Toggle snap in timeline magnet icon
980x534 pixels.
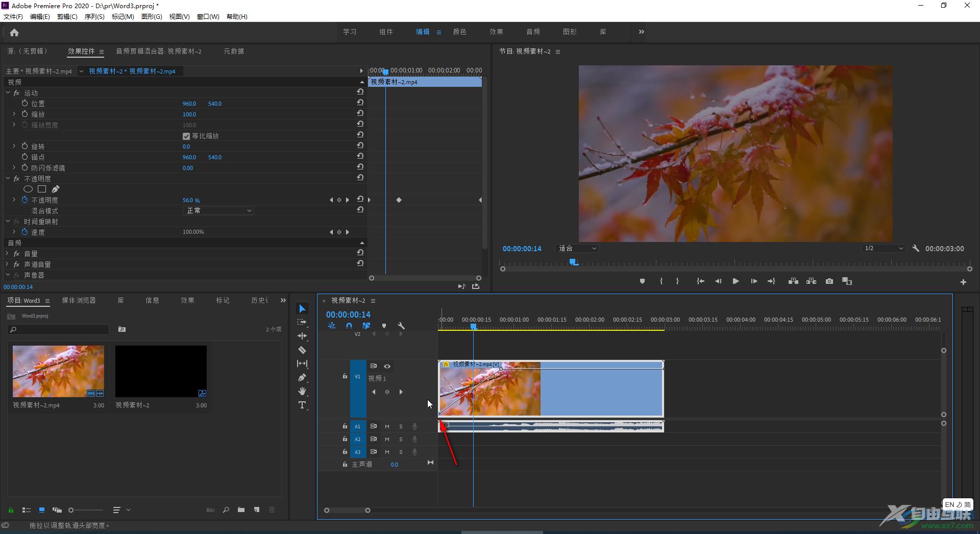point(349,326)
